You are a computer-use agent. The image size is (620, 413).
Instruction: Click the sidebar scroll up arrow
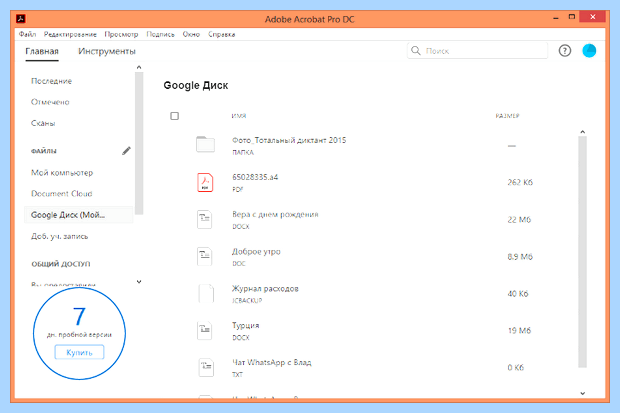139,67
